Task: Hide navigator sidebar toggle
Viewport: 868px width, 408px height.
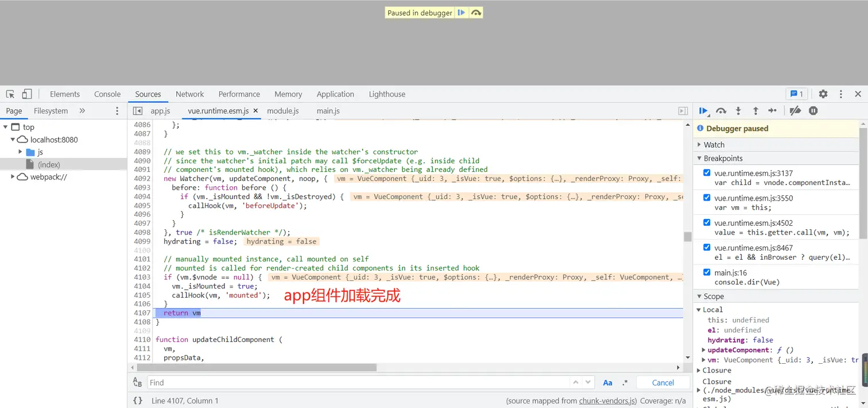Action: click(138, 111)
